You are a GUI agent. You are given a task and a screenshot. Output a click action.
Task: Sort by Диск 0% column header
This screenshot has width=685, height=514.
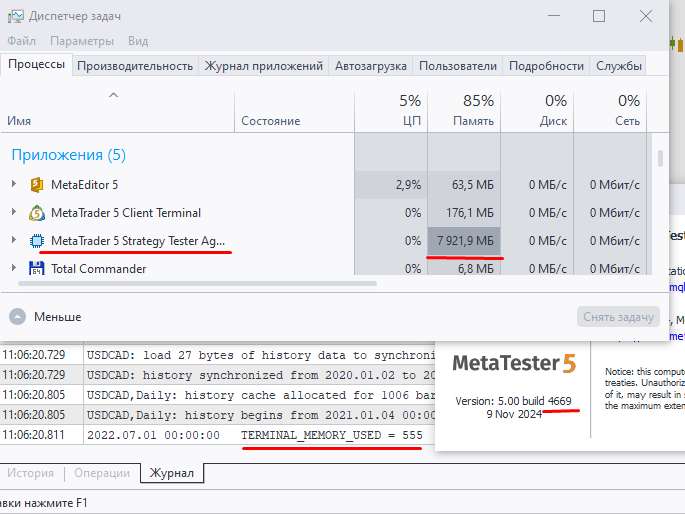537,111
